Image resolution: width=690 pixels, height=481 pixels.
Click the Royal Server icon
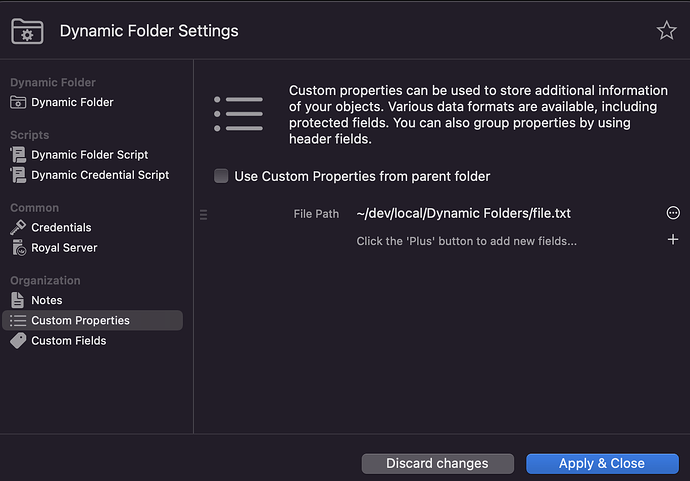(x=18, y=248)
